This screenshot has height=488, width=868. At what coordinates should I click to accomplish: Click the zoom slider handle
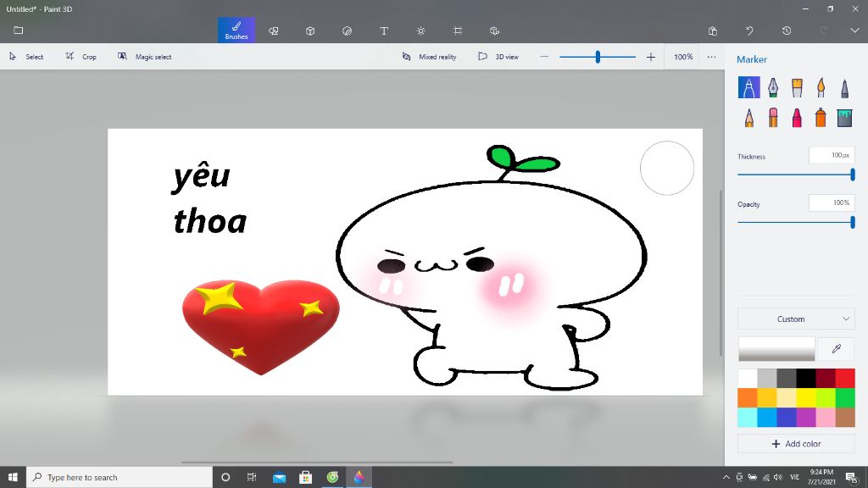point(598,57)
